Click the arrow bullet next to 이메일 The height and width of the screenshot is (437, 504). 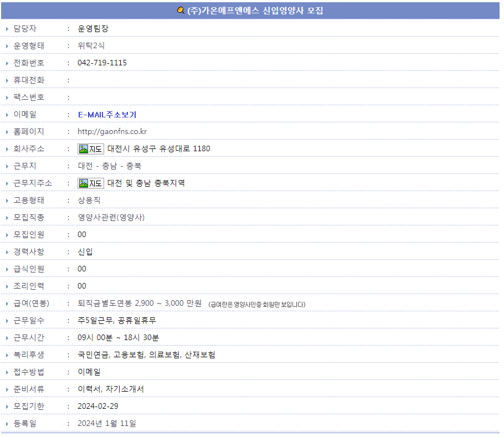click(7, 115)
